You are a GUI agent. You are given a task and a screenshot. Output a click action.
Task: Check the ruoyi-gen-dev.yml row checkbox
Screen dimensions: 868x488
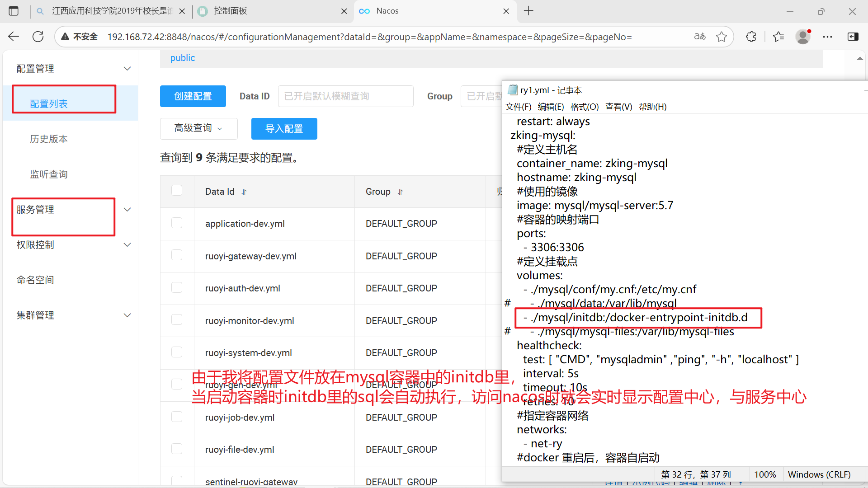coord(177,384)
